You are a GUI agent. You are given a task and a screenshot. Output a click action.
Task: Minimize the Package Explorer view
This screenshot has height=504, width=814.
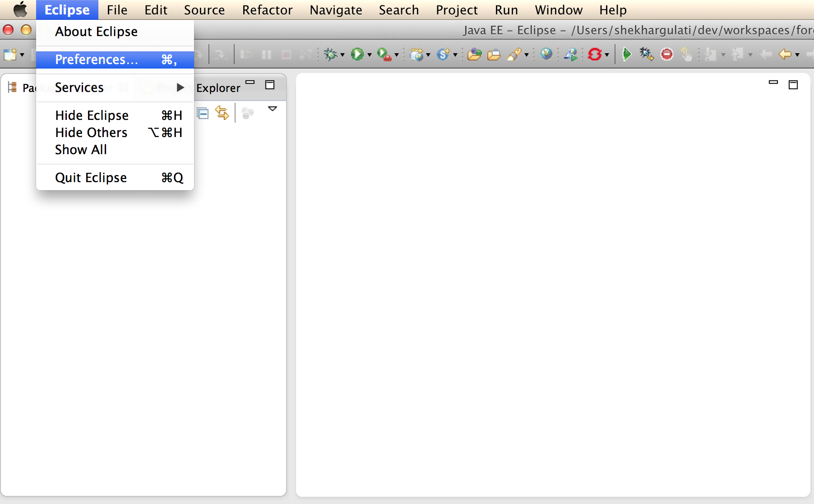250,82
